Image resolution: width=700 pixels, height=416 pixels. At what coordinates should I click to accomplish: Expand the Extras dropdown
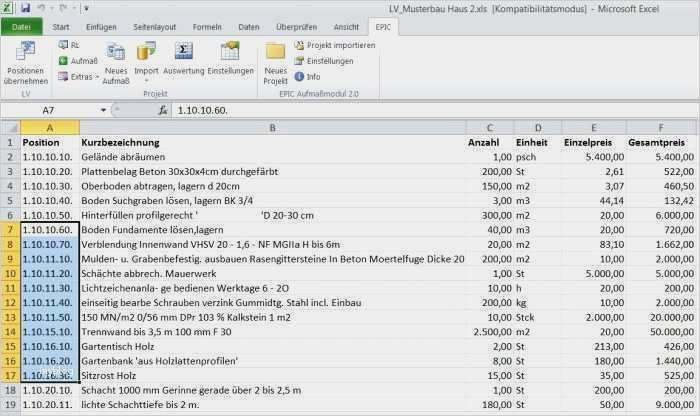pyautogui.click(x=80, y=76)
